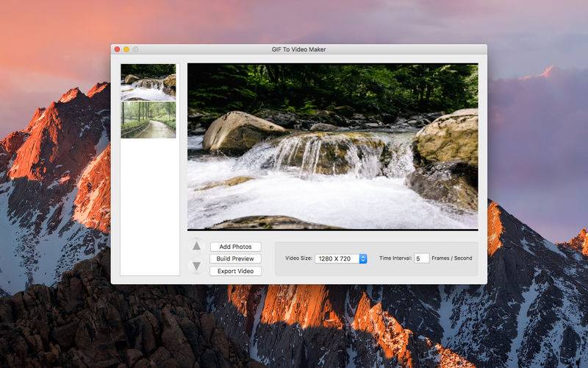Screen dimensions: 588x368
Task: Click the "Video Size:" label
Action: (298, 258)
